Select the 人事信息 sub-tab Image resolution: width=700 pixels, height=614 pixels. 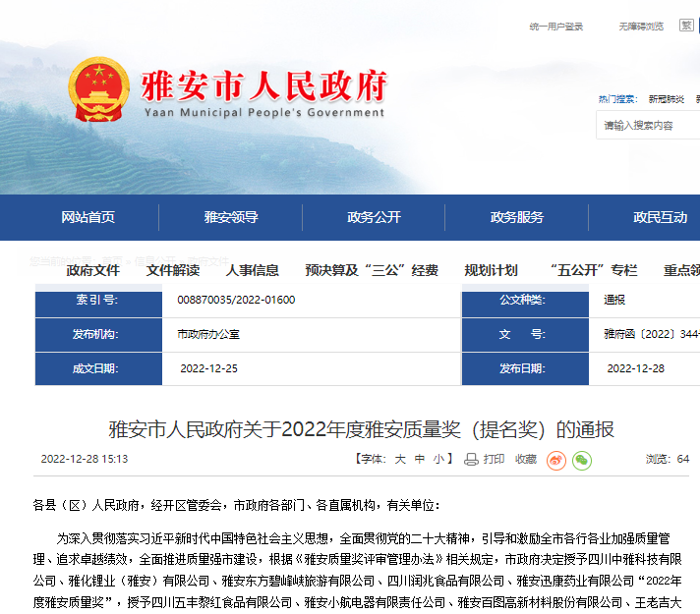coord(253,270)
